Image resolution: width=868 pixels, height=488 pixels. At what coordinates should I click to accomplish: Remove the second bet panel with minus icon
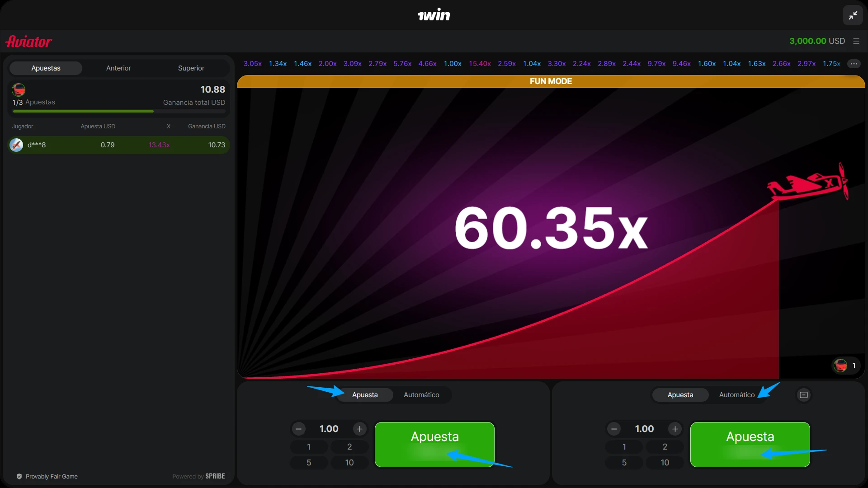click(x=804, y=395)
